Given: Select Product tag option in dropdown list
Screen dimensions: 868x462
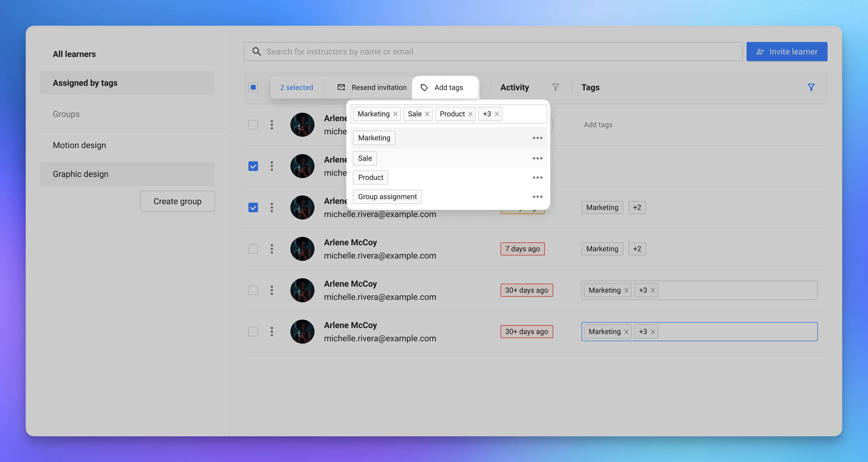Looking at the screenshot, I should click(370, 177).
